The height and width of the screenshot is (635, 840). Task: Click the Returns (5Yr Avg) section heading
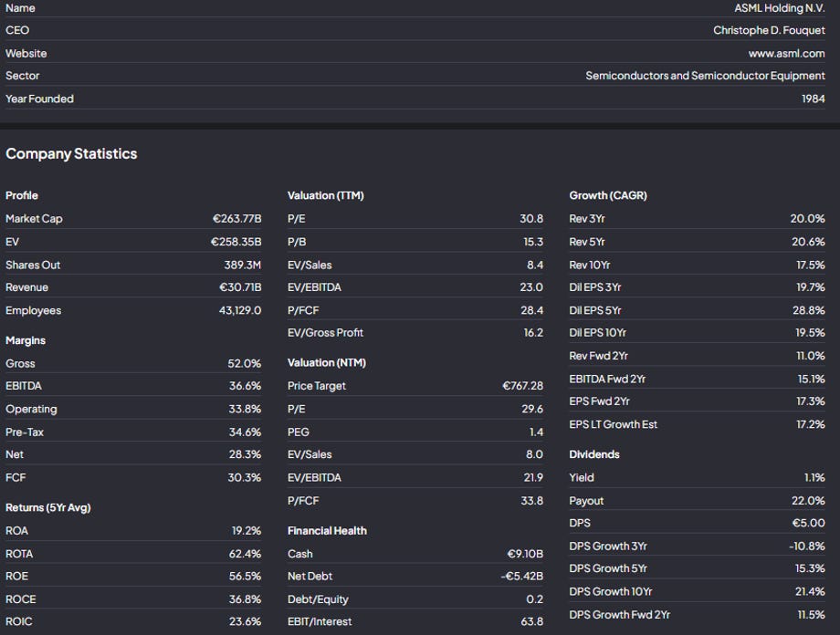(48, 507)
